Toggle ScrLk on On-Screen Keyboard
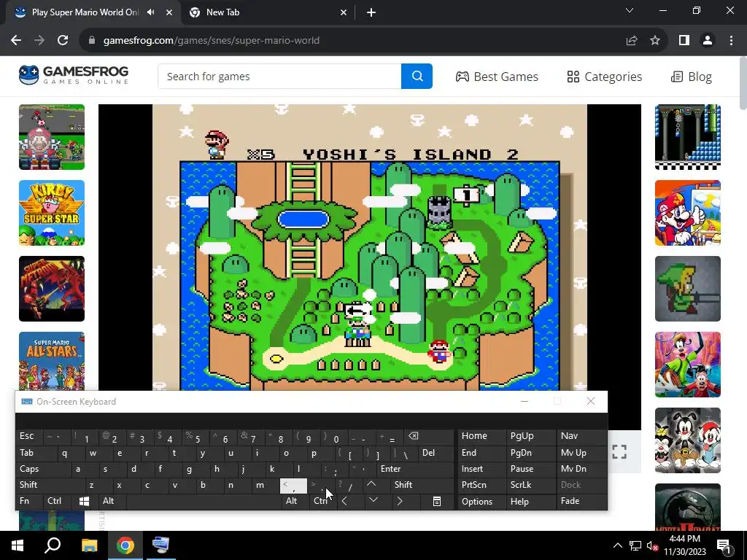 click(x=530, y=485)
